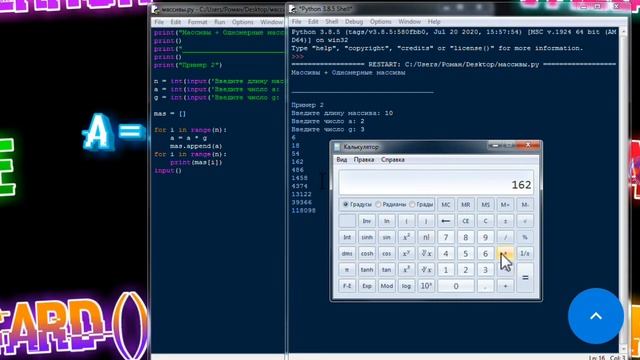Click the Calculator display showing 162
The image size is (640, 360).
coord(436,182)
